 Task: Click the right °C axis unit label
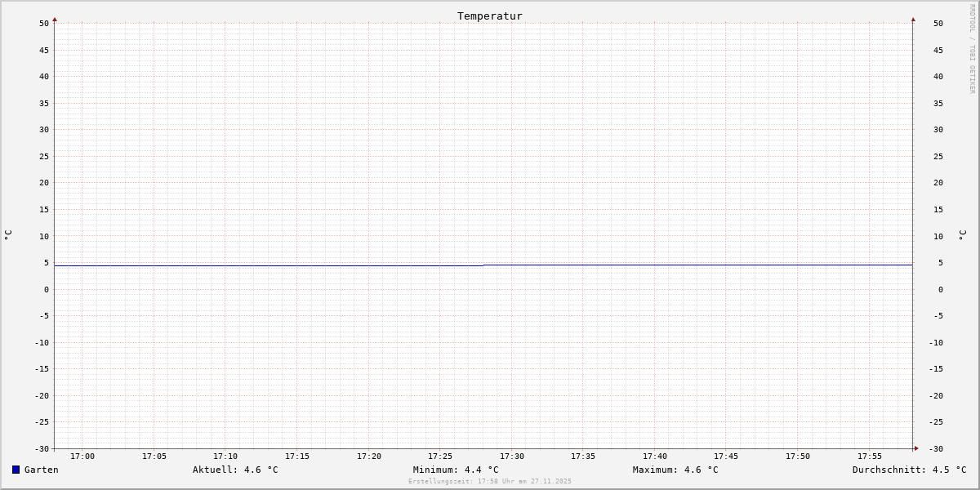[x=962, y=235]
